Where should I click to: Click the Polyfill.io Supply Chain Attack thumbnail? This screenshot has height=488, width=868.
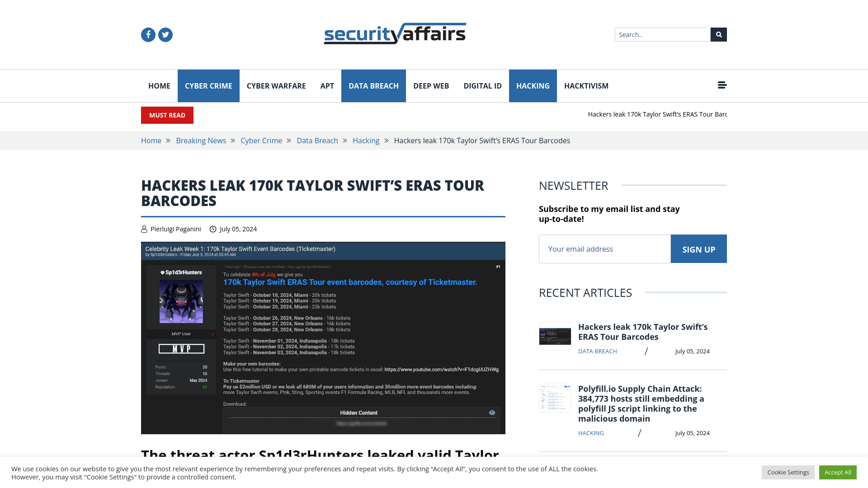coord(554,398)
